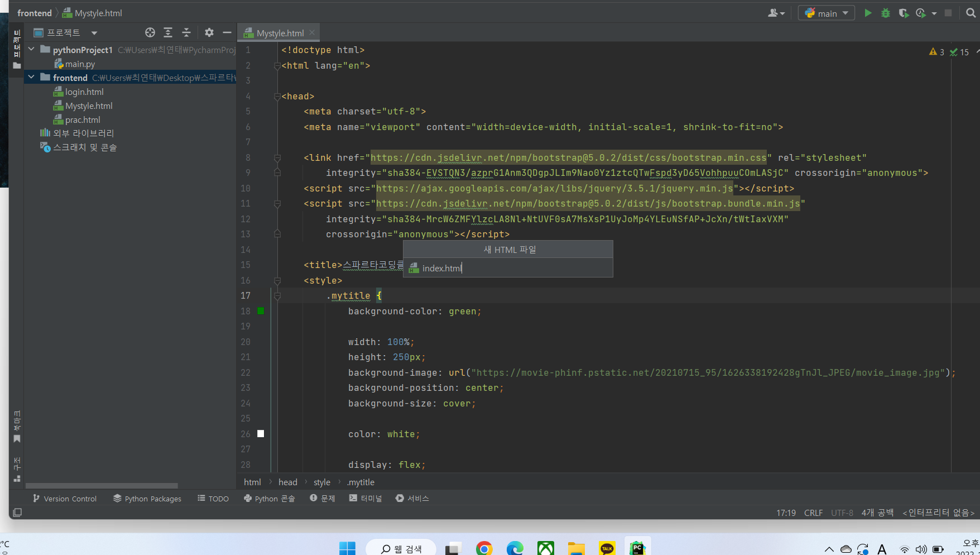Collapse the pythonProject1 tree node
This screenshot has width=980, height=555.
point(31,50)
